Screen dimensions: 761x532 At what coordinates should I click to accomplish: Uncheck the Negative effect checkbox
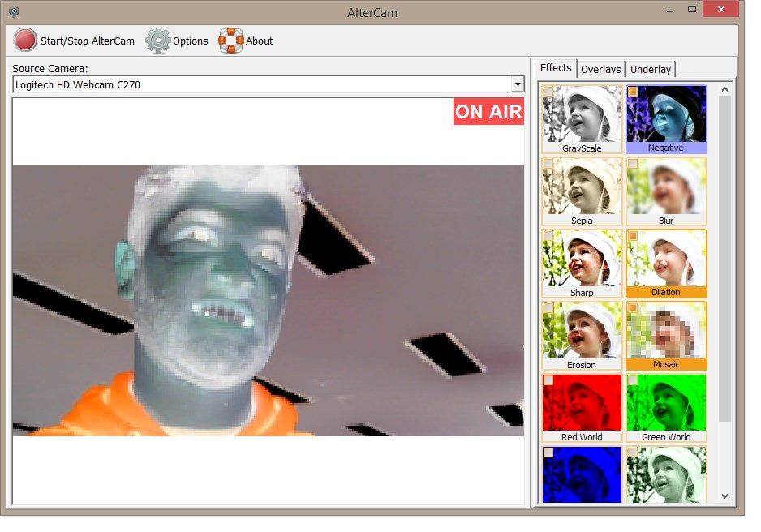pos(633,92)
